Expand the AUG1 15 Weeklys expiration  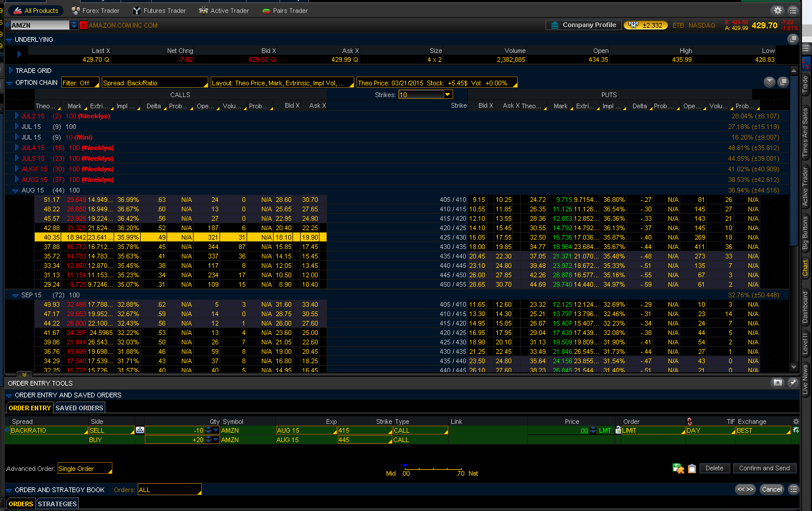[x=17, y=169]
